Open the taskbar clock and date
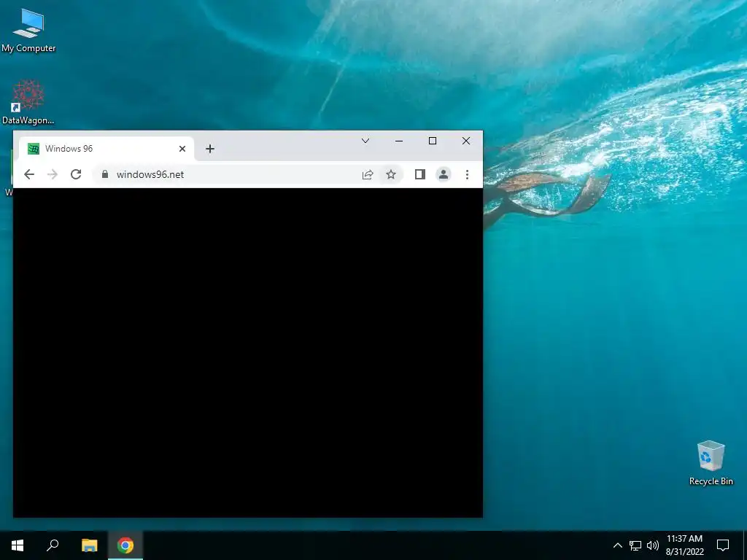The height and width of the screenshot is (560, 747). click(x=684, y=545)
